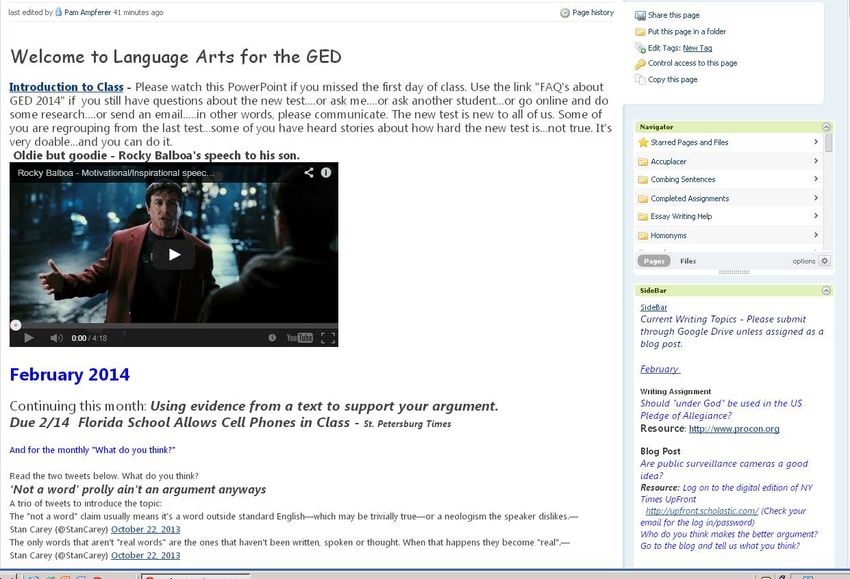Switch to the Pages tab in Navigator
The height and width of the screenshot is (579, 850).
pyautogui.click(x=654, y=261)
